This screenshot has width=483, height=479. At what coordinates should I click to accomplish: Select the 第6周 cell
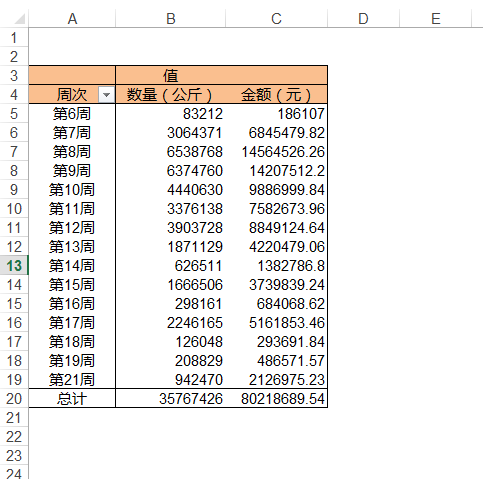72,114
